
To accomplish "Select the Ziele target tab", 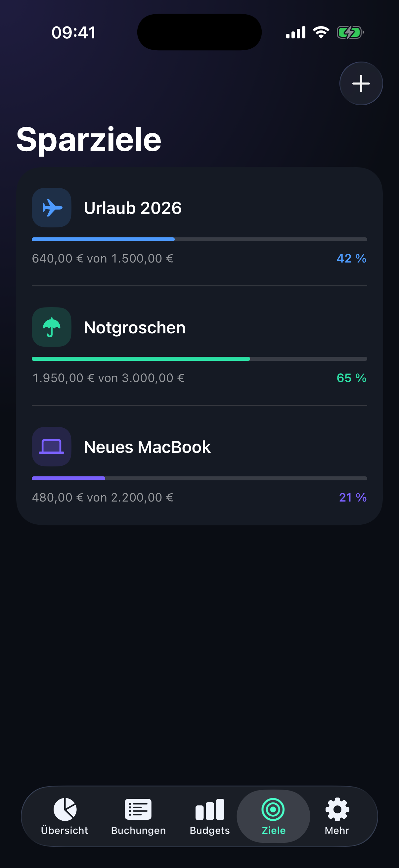I will coord(273,816).
